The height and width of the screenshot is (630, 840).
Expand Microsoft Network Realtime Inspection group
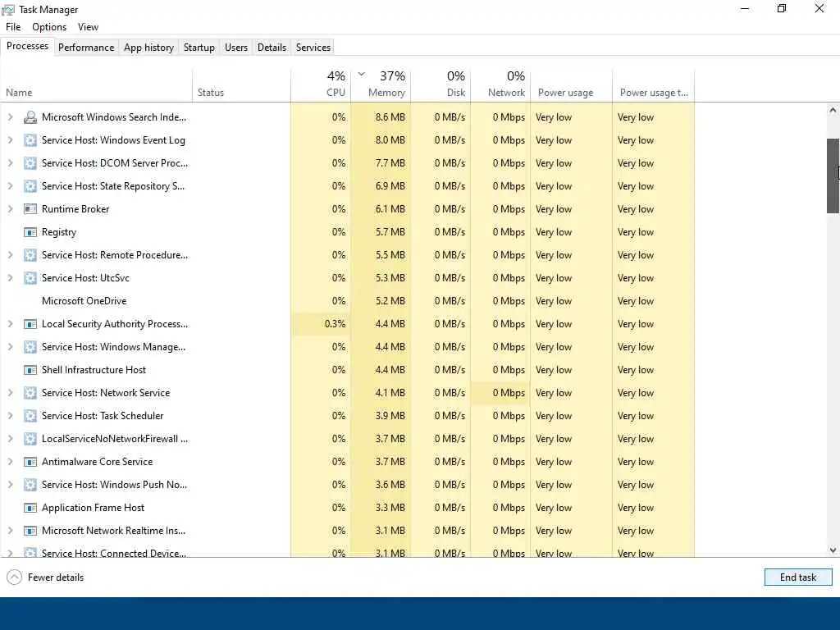(10, 531)
